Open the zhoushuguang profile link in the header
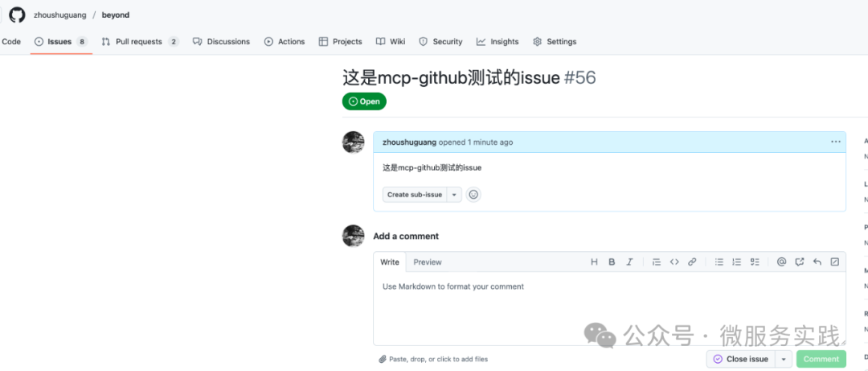 (59, 15)
